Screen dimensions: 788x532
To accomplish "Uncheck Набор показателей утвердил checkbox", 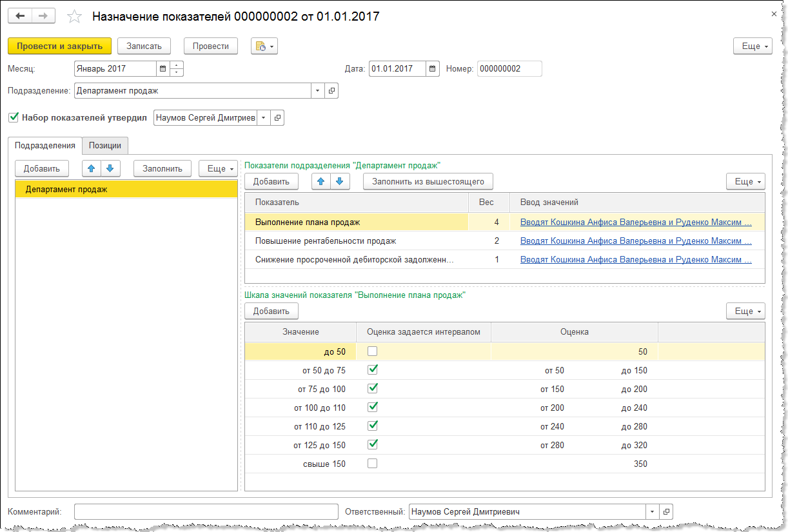I will click(x=14, y=117).
